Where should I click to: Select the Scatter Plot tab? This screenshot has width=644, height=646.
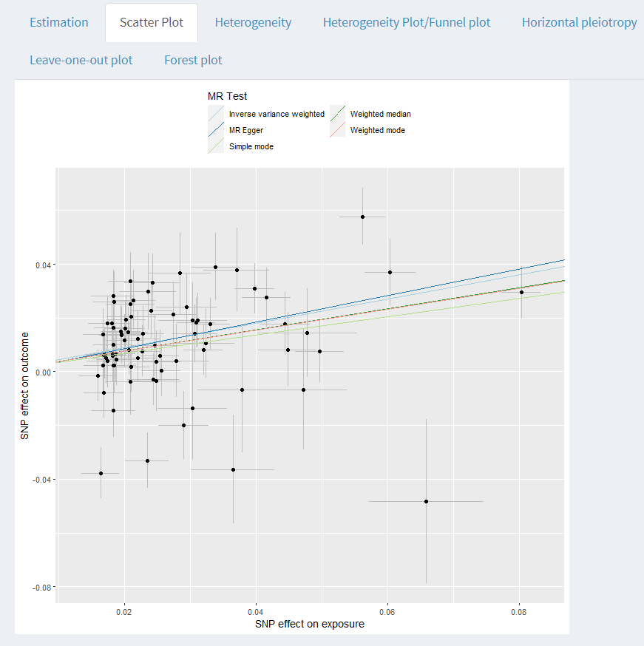pos(152,22)
